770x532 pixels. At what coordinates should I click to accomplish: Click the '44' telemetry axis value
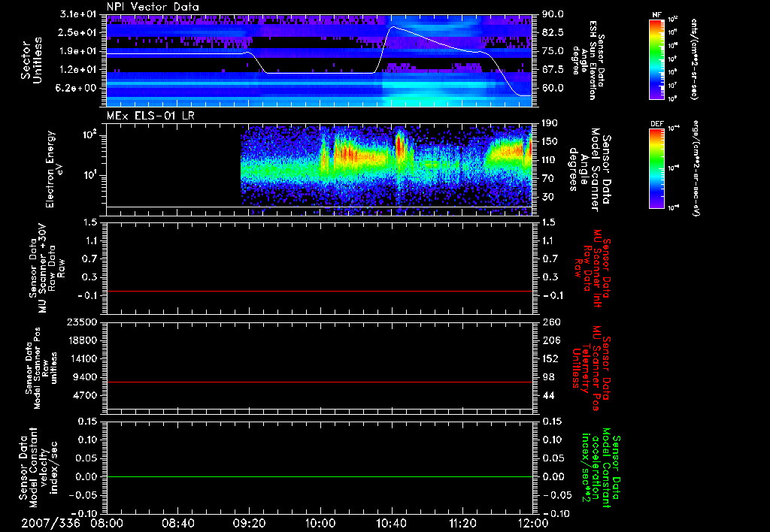548,395
